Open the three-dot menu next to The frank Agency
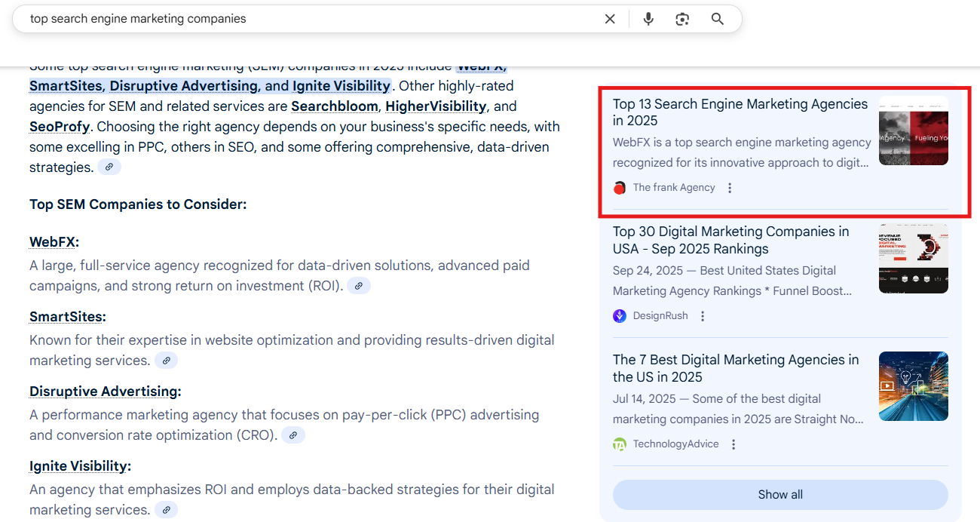Viewport: 980px width, 522px height. coord(729,187)
